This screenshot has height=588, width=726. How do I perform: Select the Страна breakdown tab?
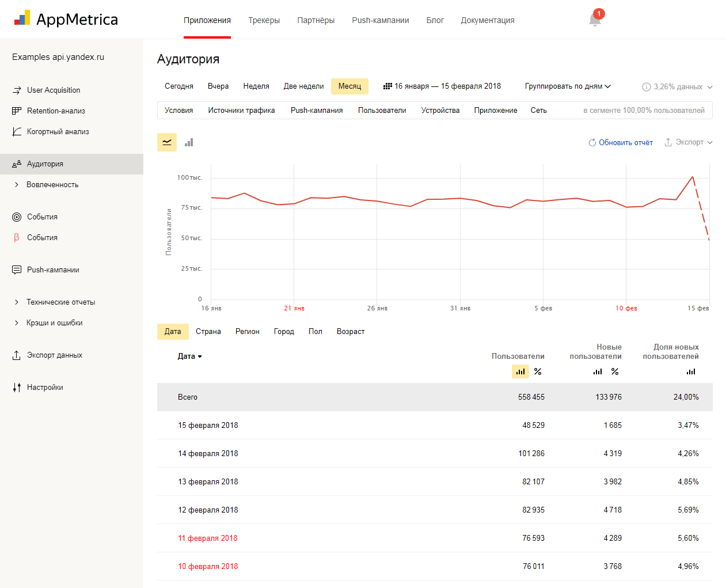[x=208, y=332]
